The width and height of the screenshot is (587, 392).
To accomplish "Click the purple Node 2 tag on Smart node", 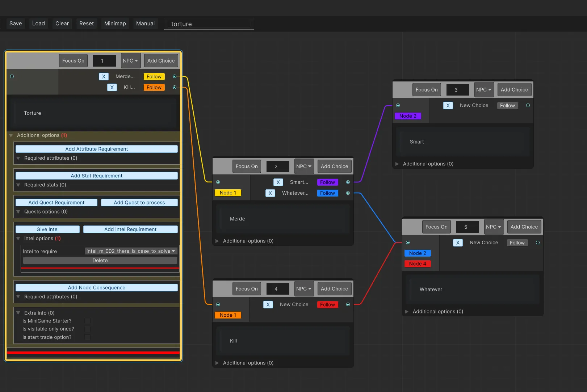I will pos(408,116).
